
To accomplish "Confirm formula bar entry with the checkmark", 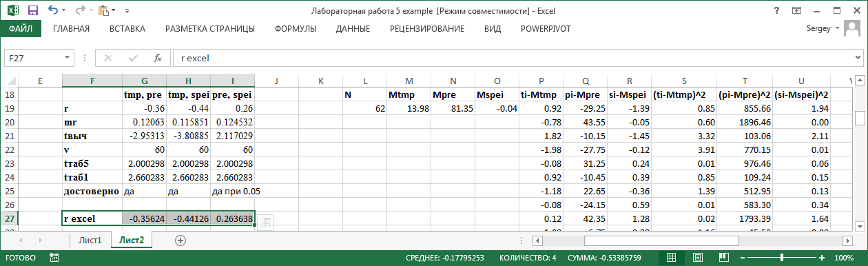I will pyautogui.click(x=132, y=58).
